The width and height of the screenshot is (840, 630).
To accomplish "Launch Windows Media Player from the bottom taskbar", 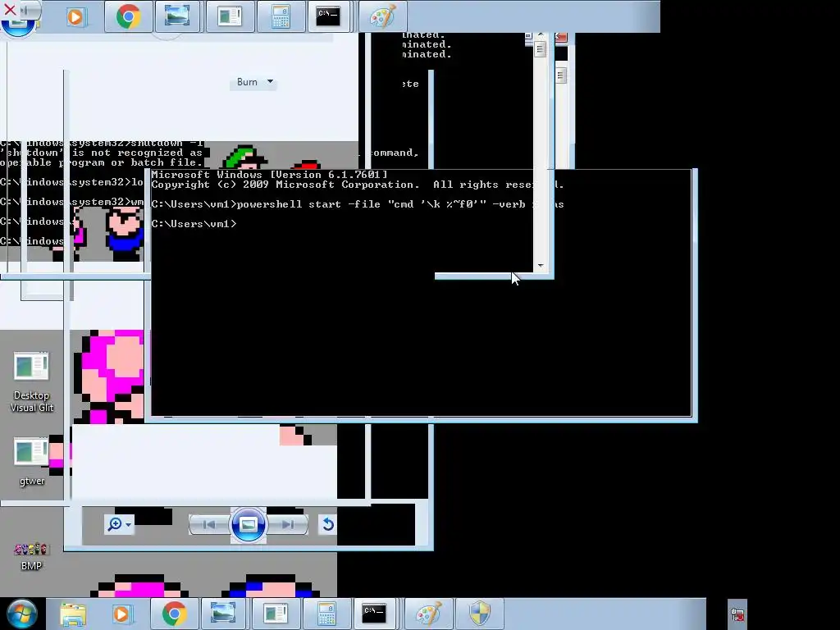I will (x=121, y=614).
